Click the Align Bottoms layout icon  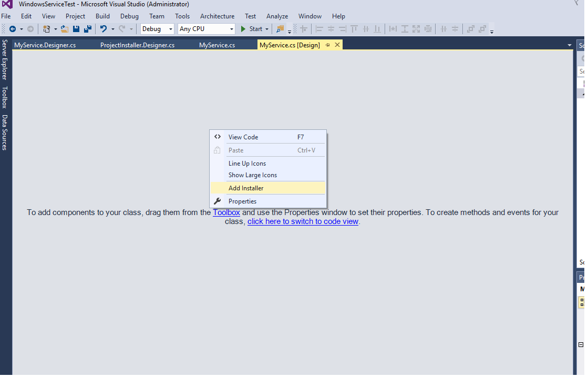point(378,29)
